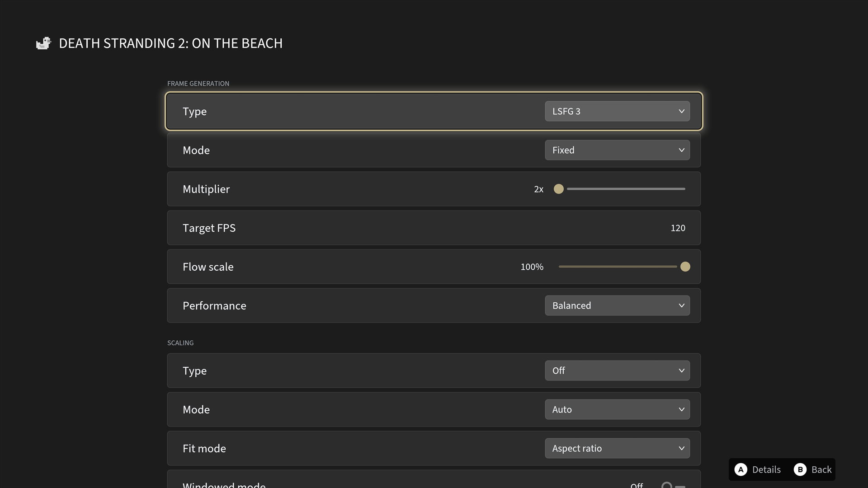Select the Fit mode row label
The width and height of the screenshot is (868, 488).
click(204, 449)
